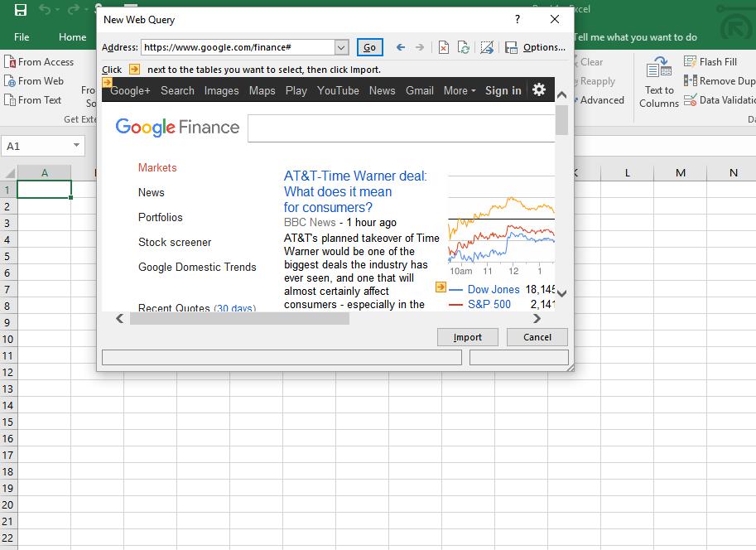Image resolution: width=756 pixels, height=550 pixels.
Task: Select the table marker beside Dow Jones
Action: coord(441,287)
